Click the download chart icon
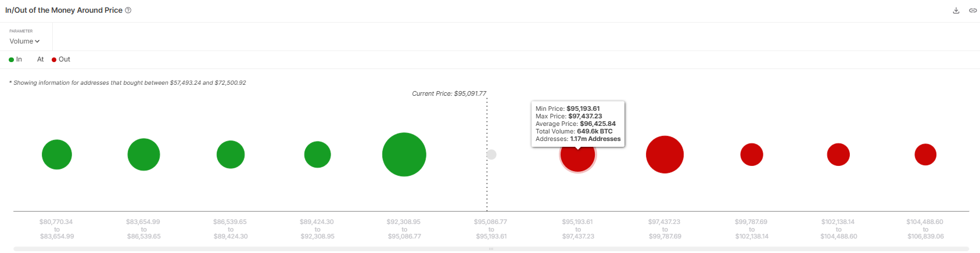980x253 pixels. [x=956, y=10]
